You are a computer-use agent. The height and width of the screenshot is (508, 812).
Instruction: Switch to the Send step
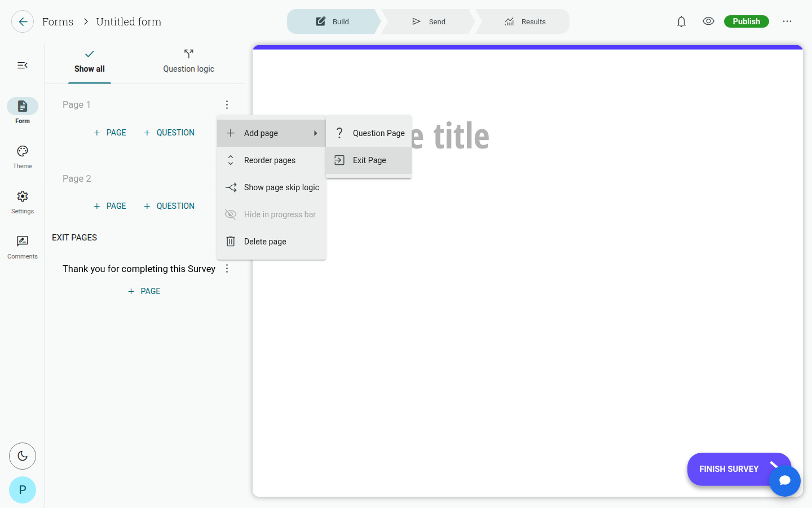click(x=429, y=21)
